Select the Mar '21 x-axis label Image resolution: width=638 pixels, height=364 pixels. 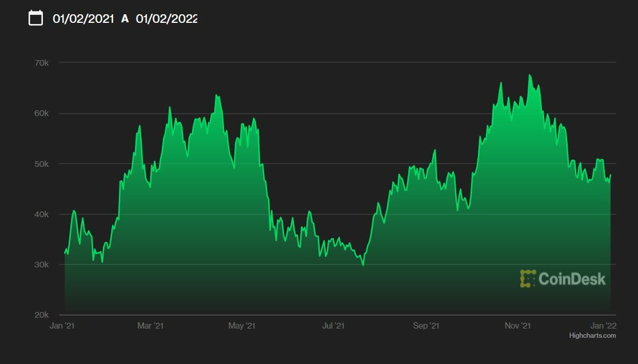point(150,325)
